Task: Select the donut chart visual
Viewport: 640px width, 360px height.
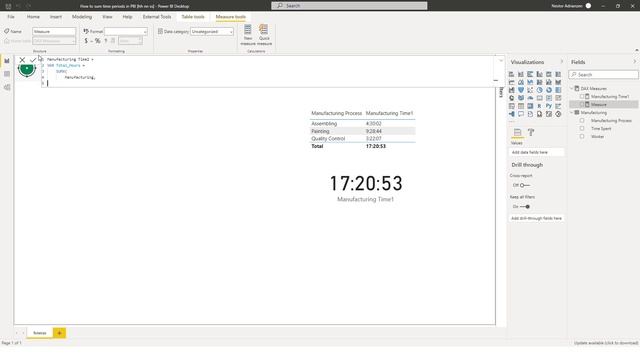Action: [549, 90]
